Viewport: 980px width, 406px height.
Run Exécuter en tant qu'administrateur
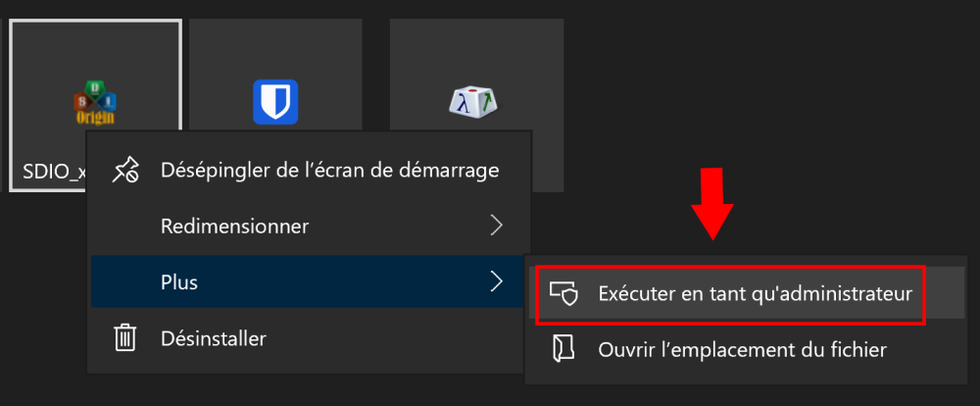(755, 293)
